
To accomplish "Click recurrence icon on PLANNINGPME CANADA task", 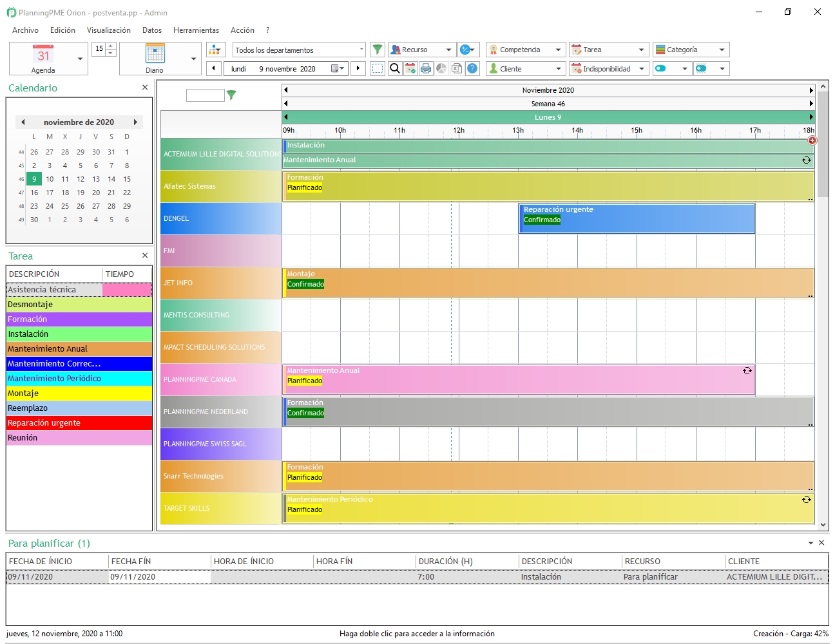I will [747, 371].
